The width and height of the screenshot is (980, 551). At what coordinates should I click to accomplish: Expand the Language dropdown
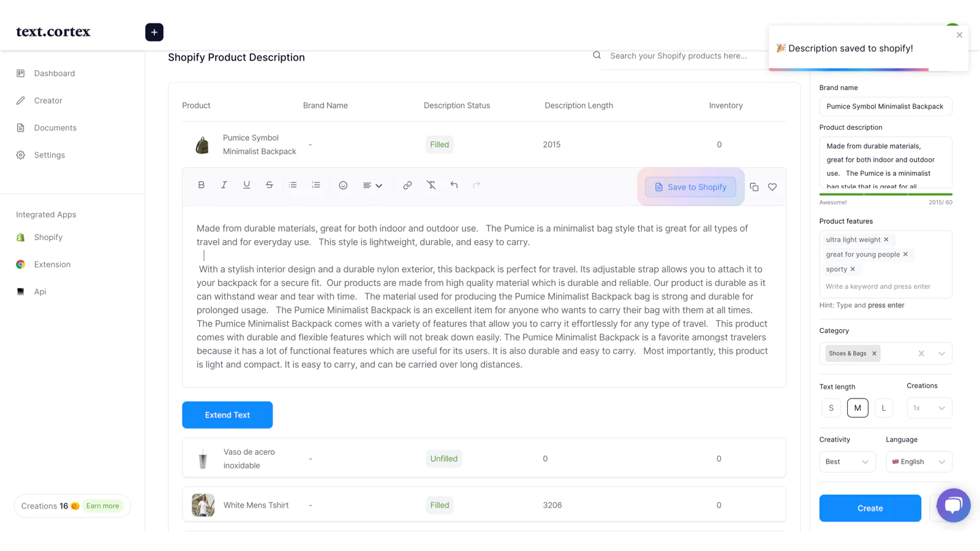(x=919, y=462)
